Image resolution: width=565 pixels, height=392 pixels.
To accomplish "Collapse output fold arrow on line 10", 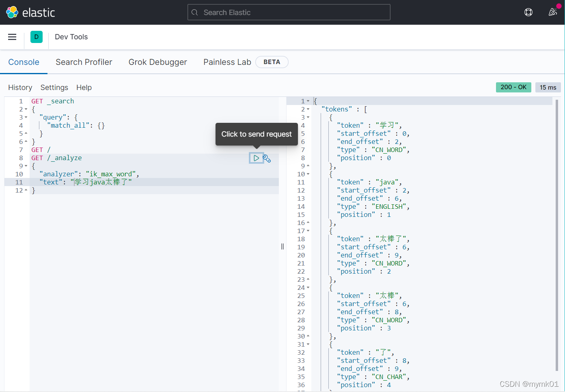I will point(308,174).
